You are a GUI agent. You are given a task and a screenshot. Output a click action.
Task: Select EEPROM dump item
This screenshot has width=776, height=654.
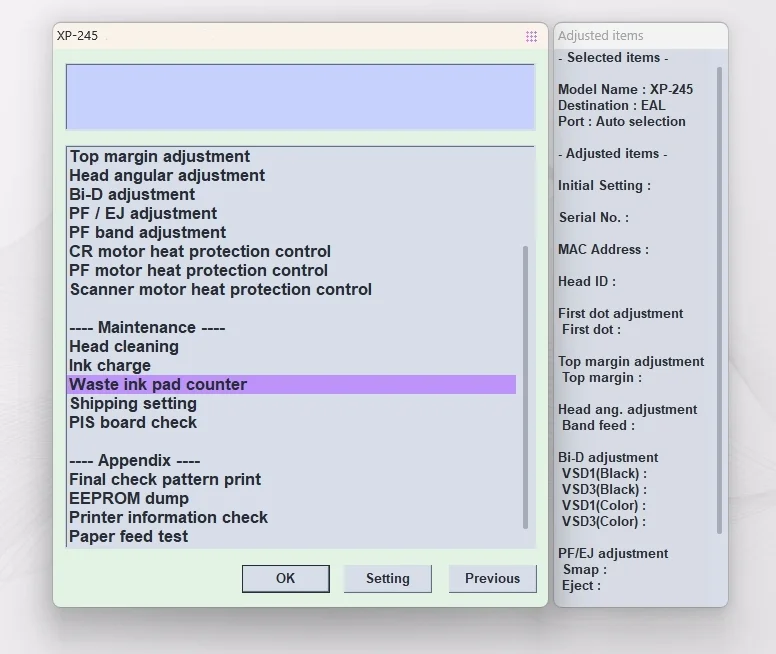[x=129, y=499]
